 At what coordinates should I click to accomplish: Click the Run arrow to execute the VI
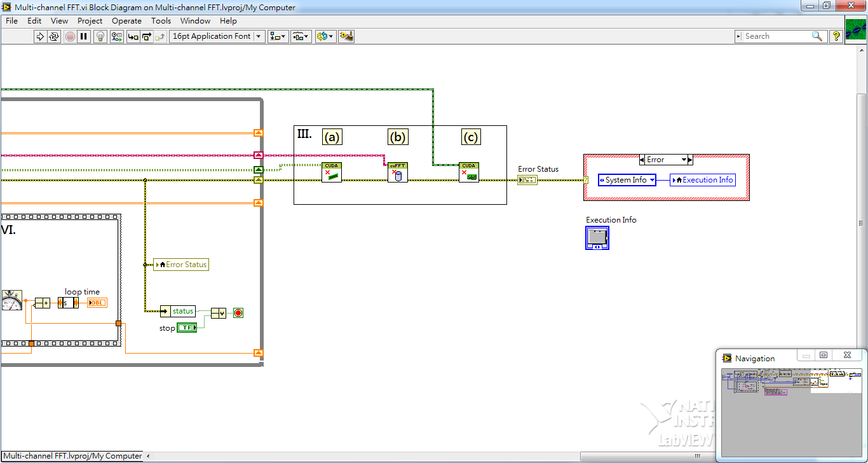(40, 36)
